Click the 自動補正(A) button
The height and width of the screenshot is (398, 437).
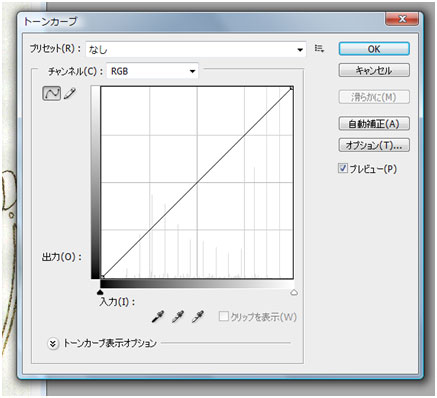374,124
